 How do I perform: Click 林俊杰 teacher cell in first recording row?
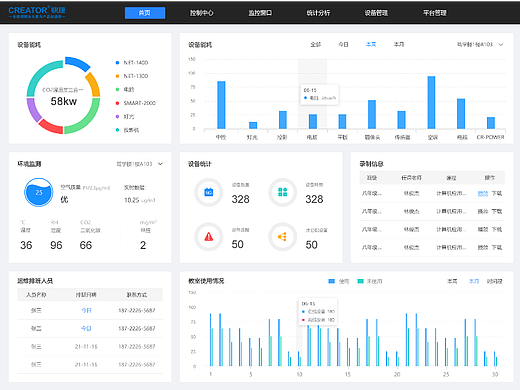[x=411, y=193]
